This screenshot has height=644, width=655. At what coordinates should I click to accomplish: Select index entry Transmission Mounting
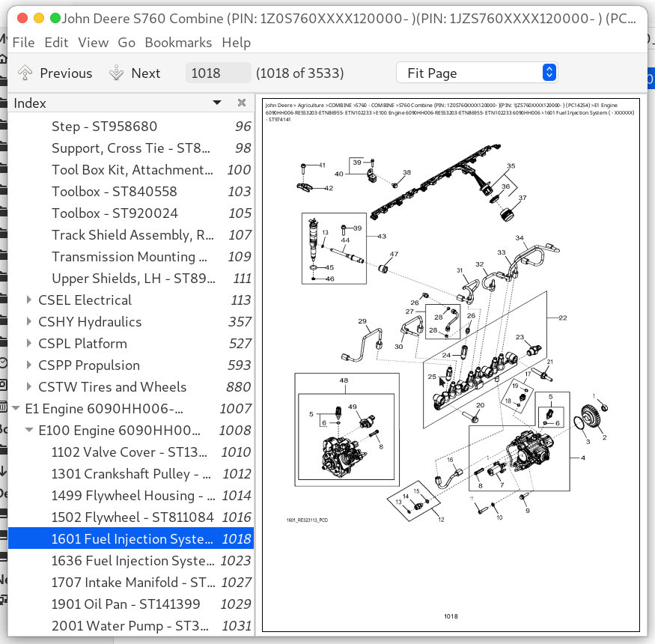131,257
